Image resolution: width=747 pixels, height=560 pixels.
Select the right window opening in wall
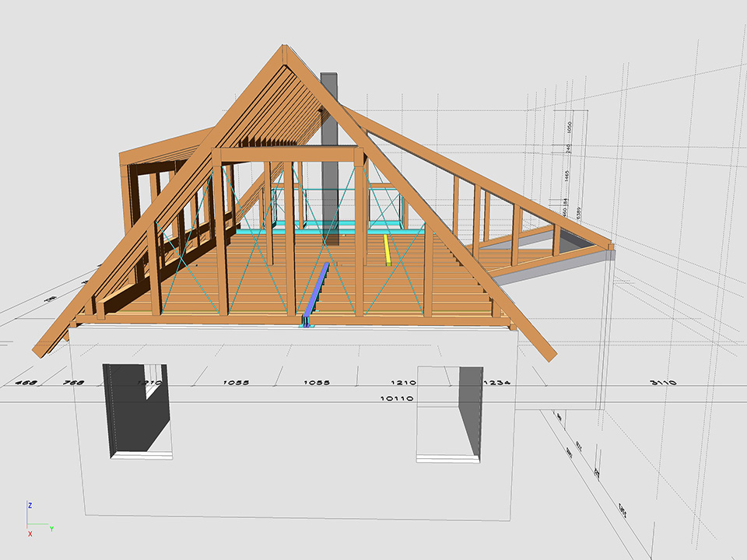coord(449,414)
